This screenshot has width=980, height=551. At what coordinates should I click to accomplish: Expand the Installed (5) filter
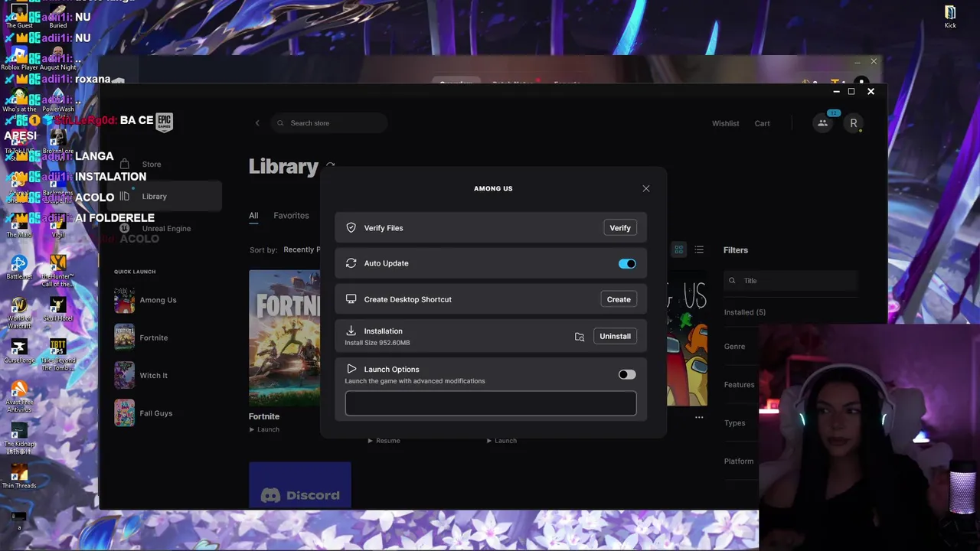[745, 312]
